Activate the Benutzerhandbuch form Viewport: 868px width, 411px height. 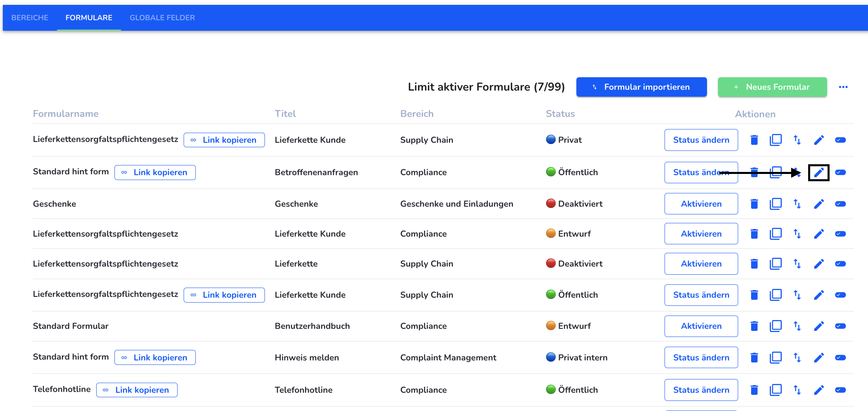(701, 326)
